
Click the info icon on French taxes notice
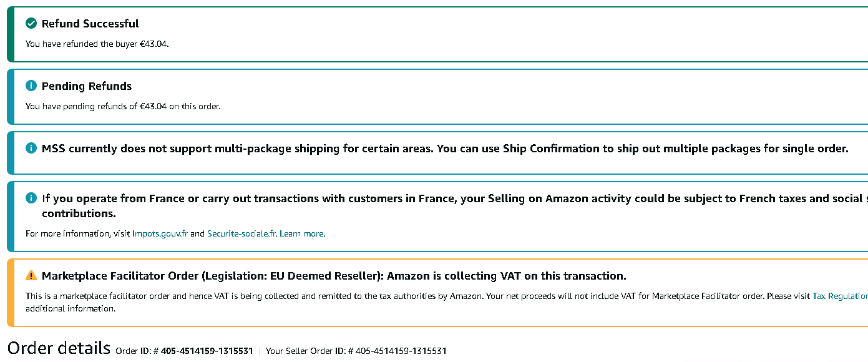tap(31, 198)
